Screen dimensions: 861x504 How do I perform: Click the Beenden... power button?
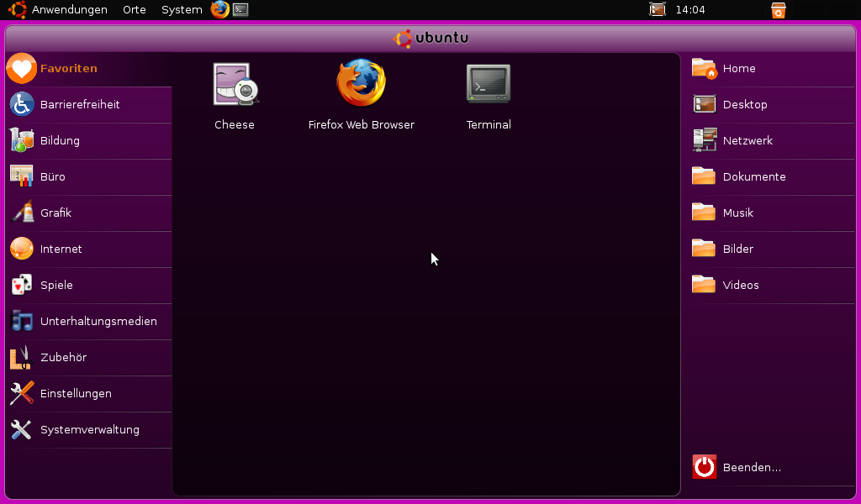point(772,467)
